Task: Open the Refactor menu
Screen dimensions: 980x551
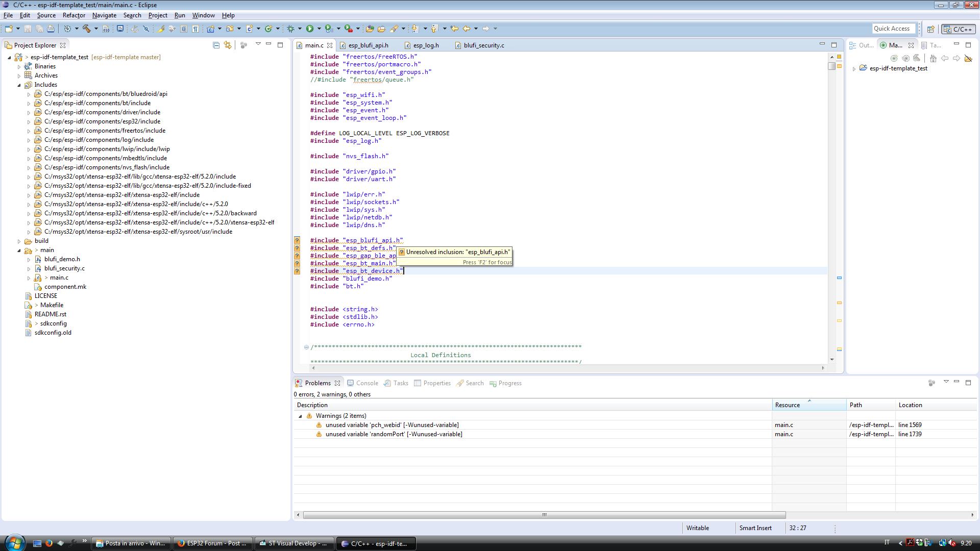Action: [73, 15]
